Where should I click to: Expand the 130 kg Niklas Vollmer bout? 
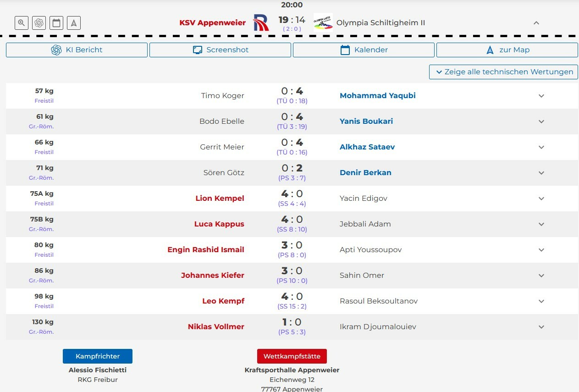541,327
